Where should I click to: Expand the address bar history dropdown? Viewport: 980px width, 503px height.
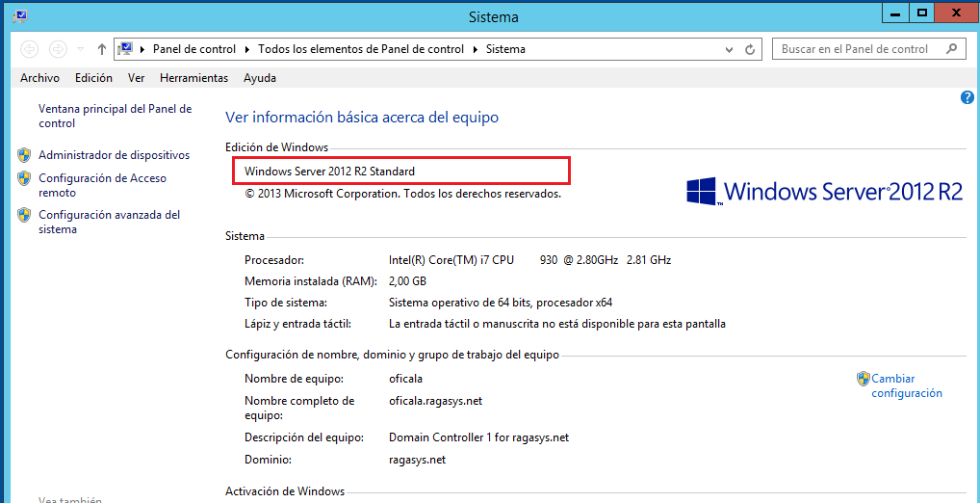729,49
